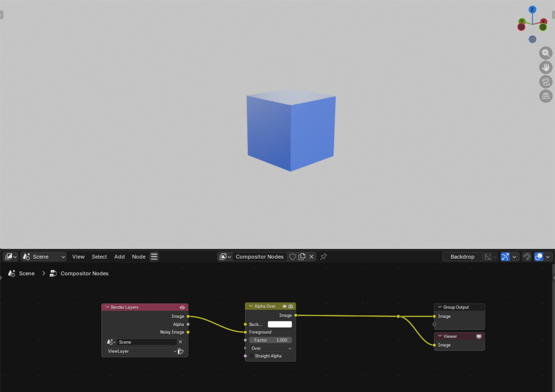The height and width of the screenshot is (392, 555).
Task: Open the Over mode dropdown
Action: point(271,348)
